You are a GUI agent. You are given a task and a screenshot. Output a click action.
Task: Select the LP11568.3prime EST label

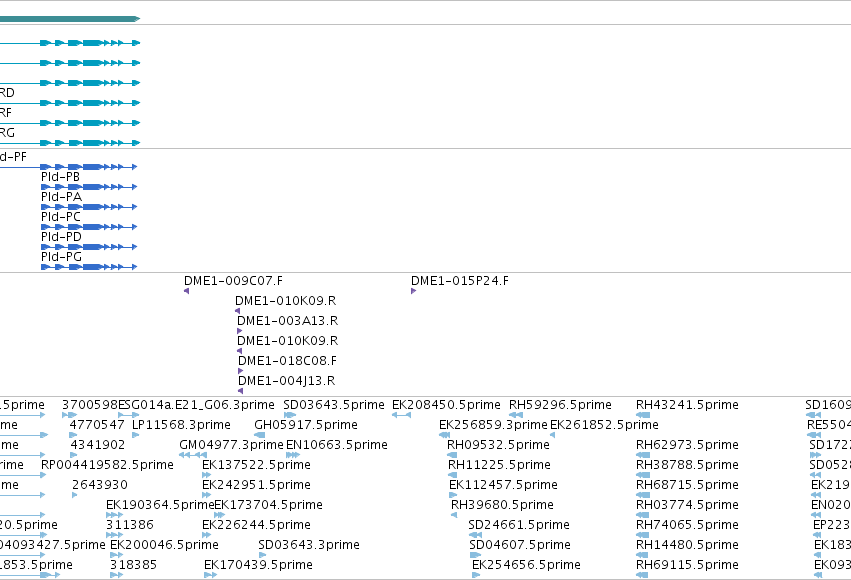click(181, 425)
